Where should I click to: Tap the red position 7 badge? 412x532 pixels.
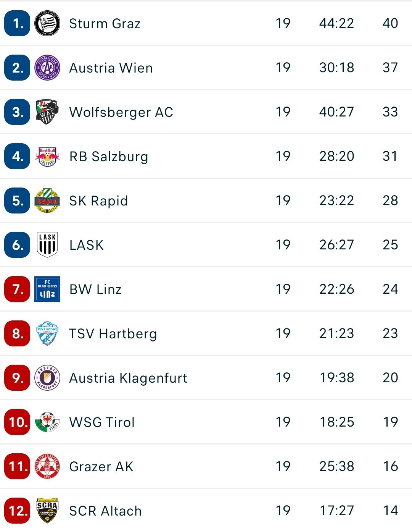point(17,289)
